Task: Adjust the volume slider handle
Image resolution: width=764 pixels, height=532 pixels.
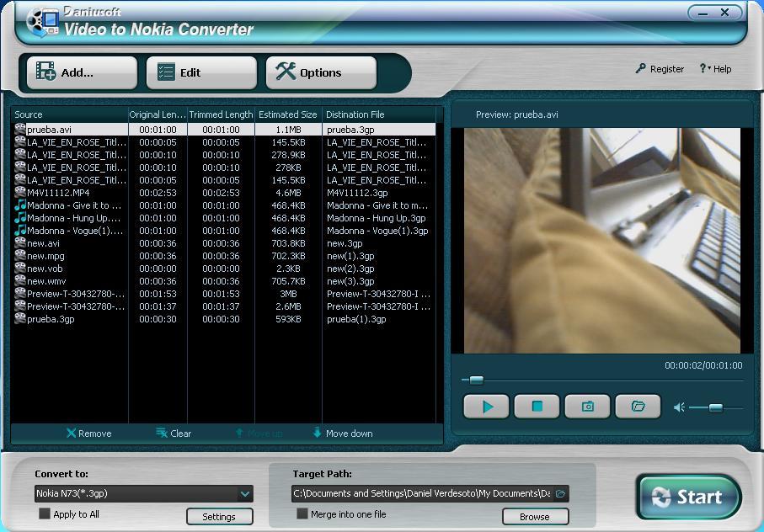Action: [716, 408]
